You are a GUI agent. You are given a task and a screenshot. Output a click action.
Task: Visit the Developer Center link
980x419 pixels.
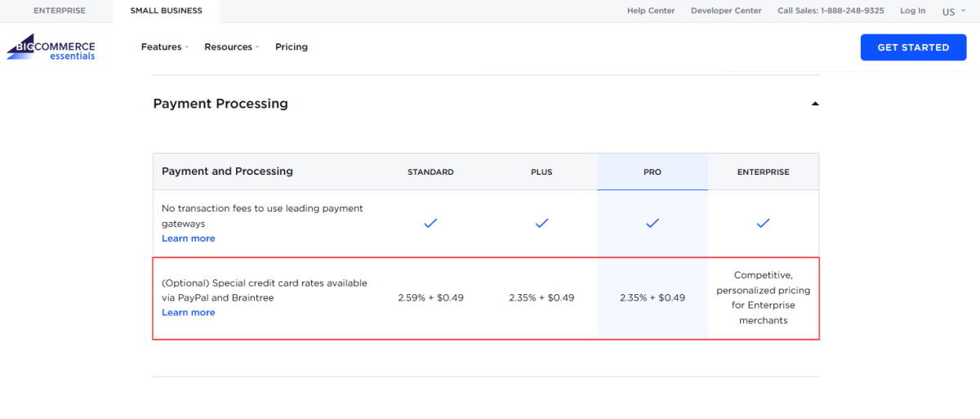(726, 11)
